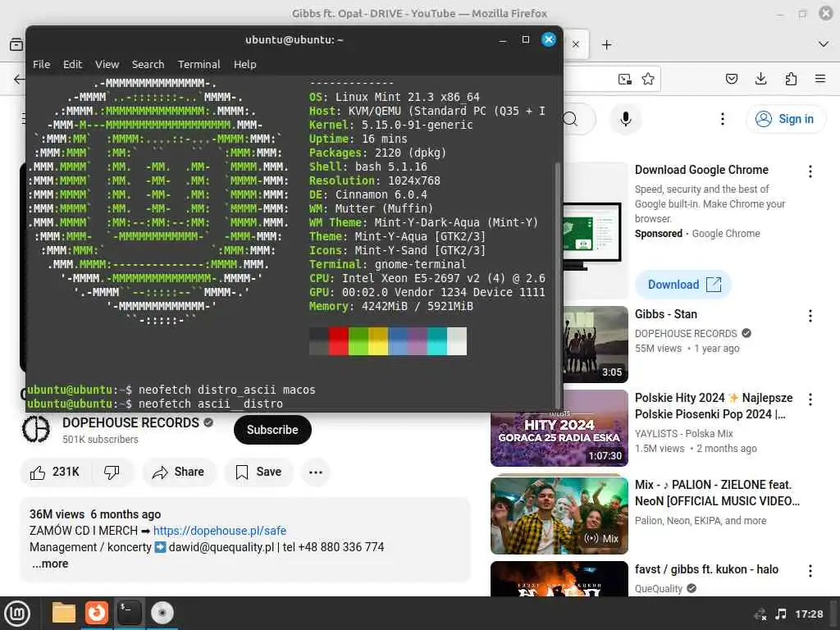840x630 pixels.
Task: Click the YouTube search magnifier button
Action: click(572, 119)
